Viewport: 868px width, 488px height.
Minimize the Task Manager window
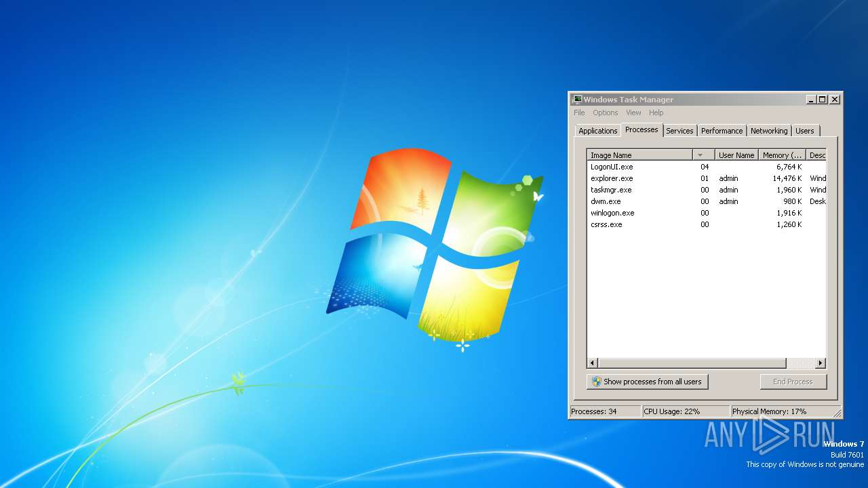click(x=811, y=100)
